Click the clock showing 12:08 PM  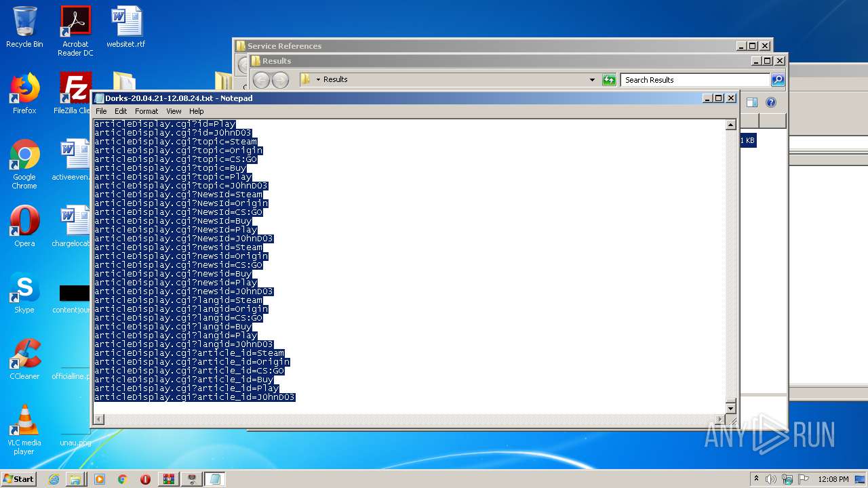[833, 479]
